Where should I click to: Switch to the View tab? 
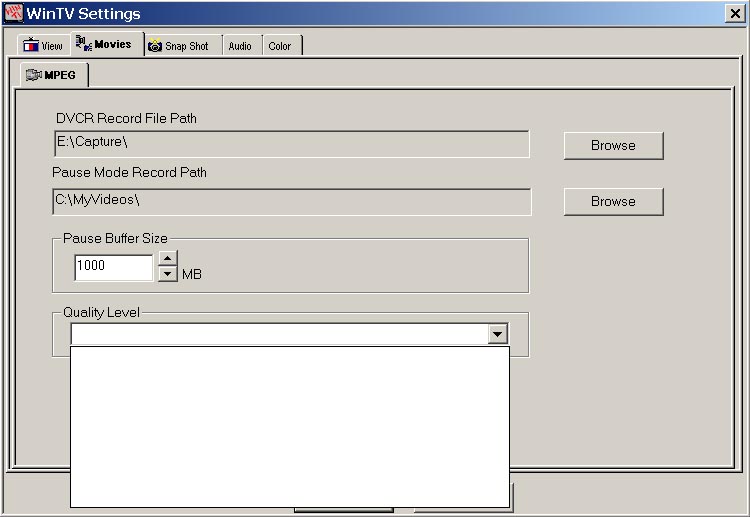(43, 46)
